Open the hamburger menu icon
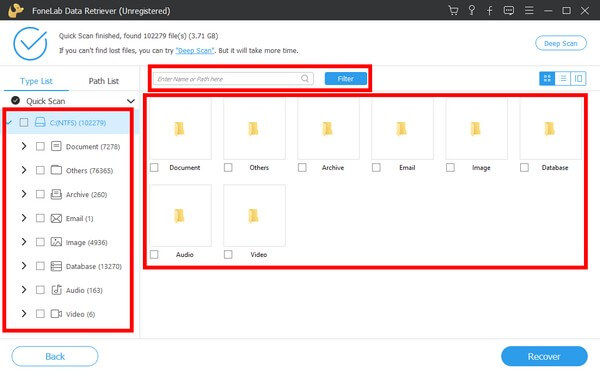The image size is (600, 379). pos(529,10)
